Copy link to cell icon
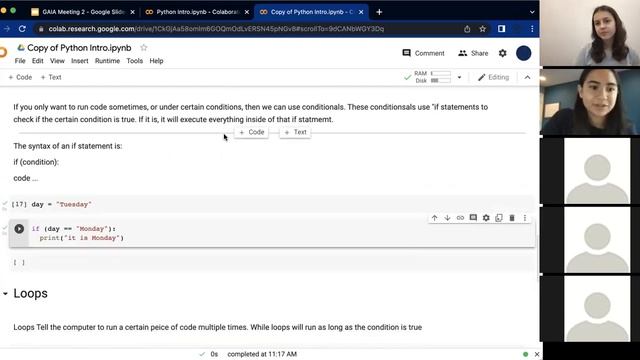 coord(460,218)
